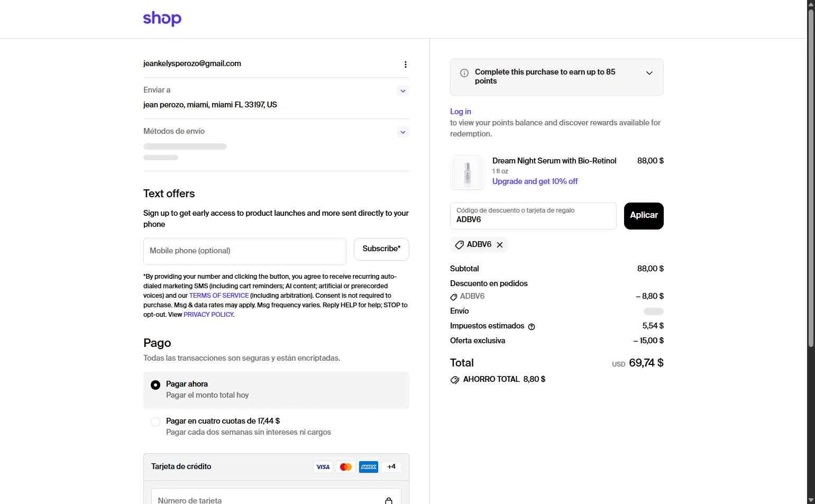815x504 pixels.
Task: Click the Impuestos estimados 5,54 $ value
Action: click(653, 326)
